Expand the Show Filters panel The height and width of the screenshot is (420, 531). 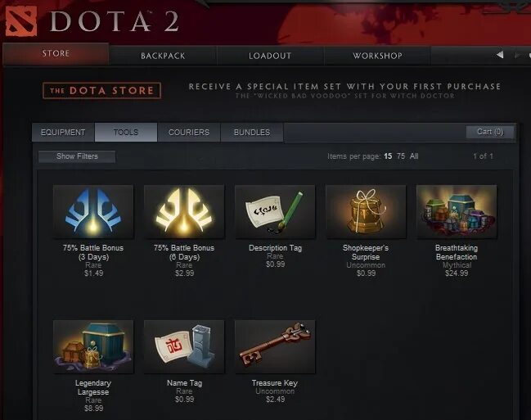click(77, 156)
